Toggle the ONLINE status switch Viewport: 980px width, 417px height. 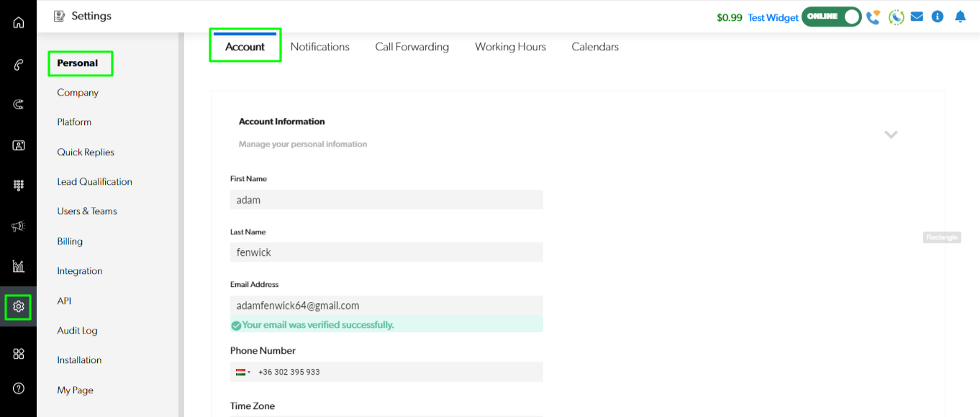pos(832,17)
